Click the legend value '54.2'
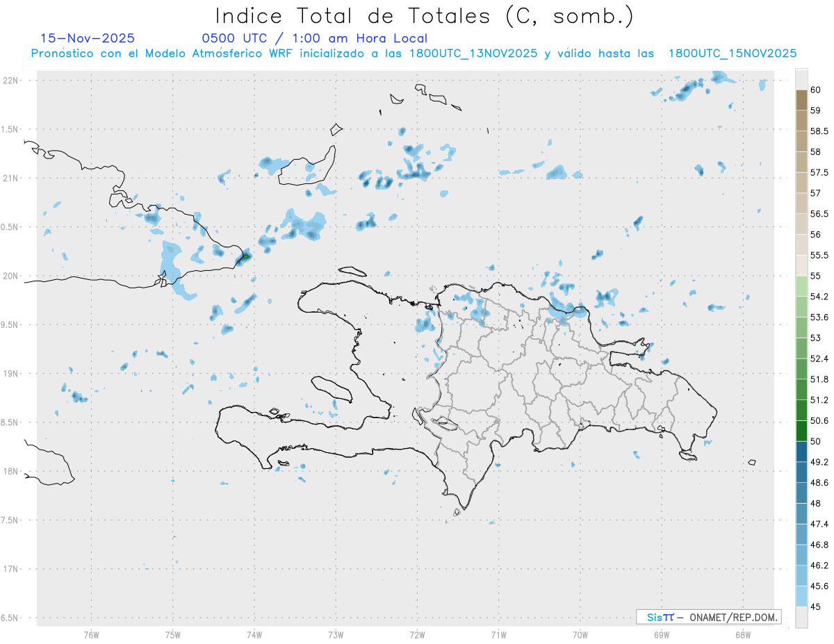Viewport: 834px width, 644px height. 819,297
